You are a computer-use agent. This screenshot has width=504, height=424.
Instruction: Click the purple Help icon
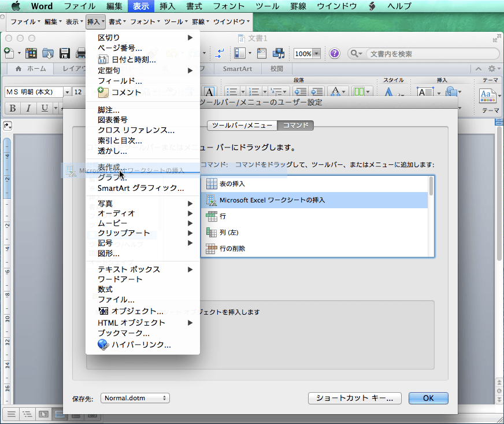334,53
